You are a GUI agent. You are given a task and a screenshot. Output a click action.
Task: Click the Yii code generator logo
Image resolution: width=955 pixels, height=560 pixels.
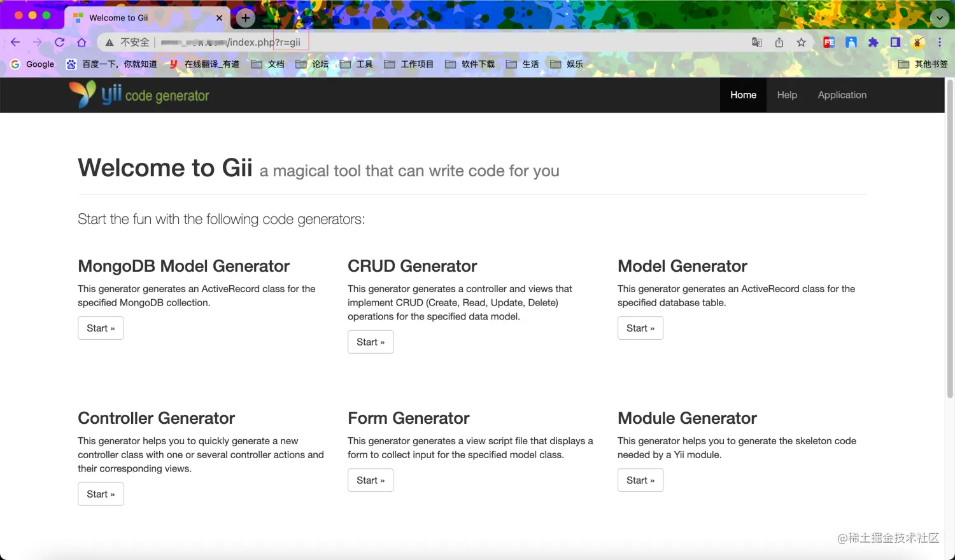tap(139, 95)
